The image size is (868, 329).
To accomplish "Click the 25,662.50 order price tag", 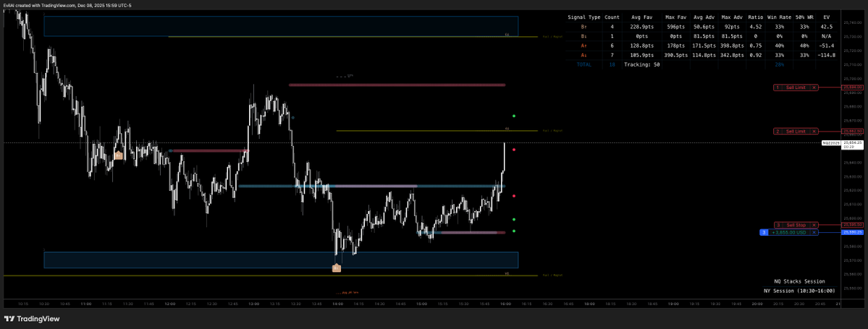I will click(x=853, y=131).
